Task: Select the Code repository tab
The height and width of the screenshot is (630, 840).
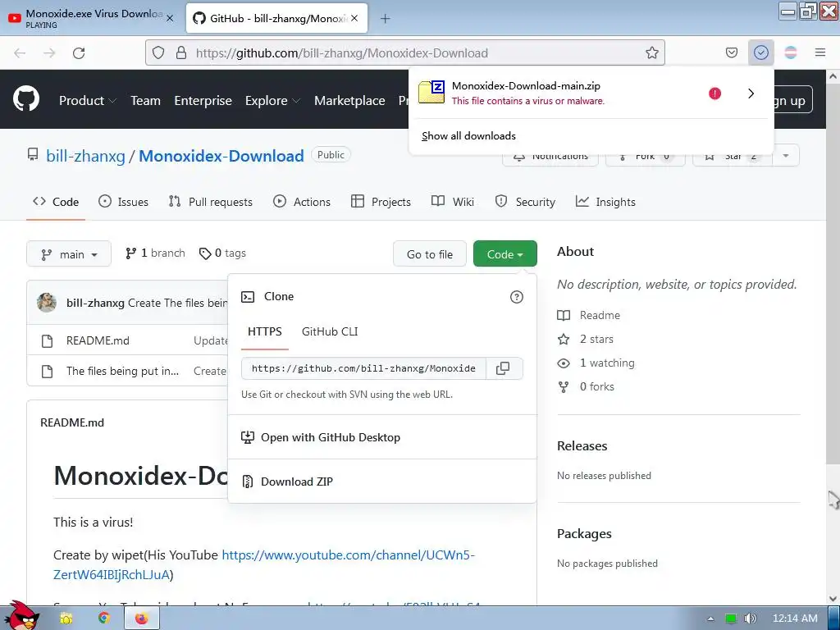Action: (56, 202)
